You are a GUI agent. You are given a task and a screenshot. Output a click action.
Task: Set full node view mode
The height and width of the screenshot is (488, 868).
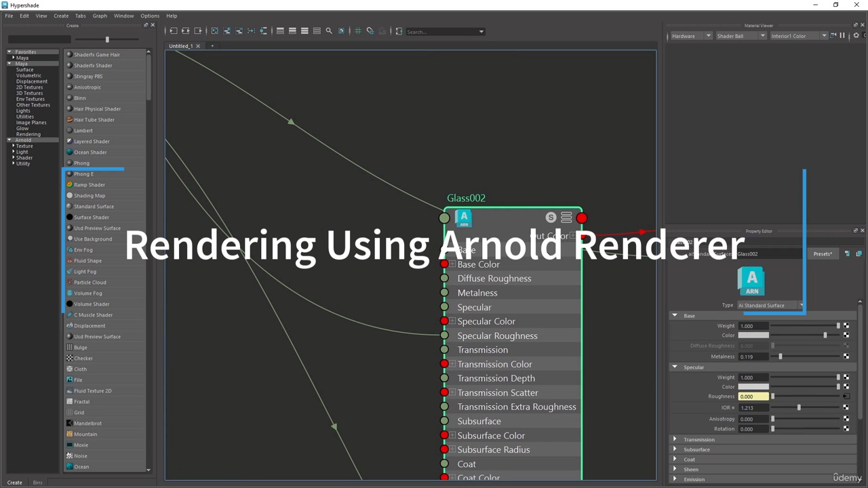coord(304,31)
